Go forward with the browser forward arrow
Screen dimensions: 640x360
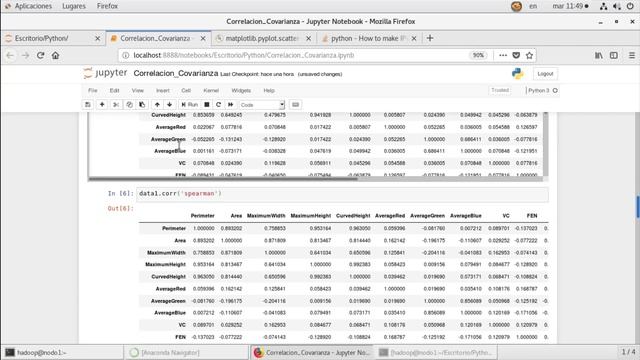25,56
